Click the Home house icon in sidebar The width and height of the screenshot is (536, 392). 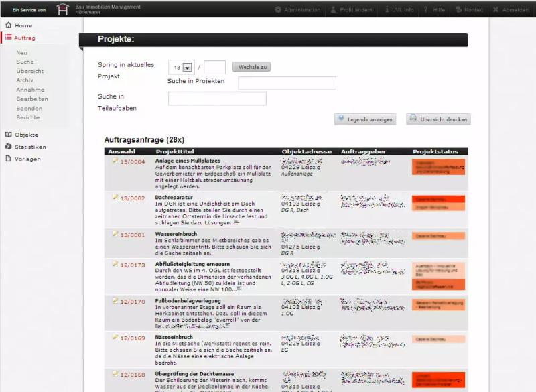9,25
